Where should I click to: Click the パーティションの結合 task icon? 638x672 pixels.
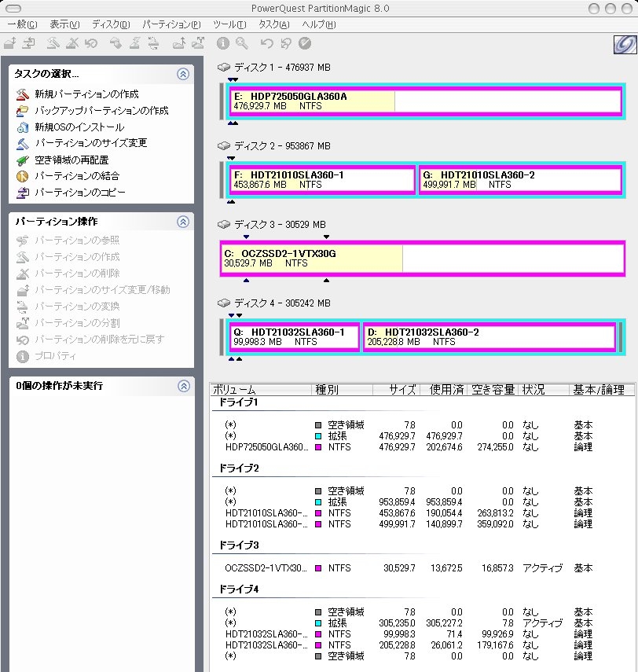pos(22,176)
